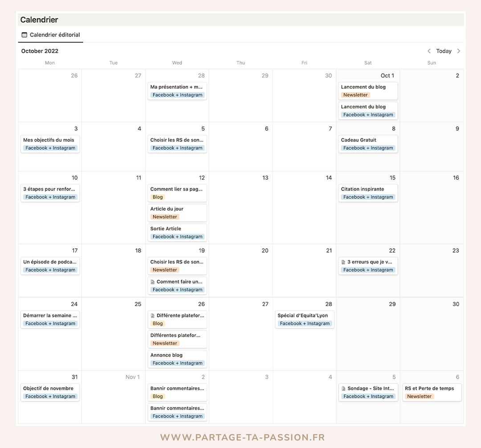Screen dimensions: 481x448
Task: Open 'Lancement du blog' Facebook + Instagram event
Action: click(368, 111)
